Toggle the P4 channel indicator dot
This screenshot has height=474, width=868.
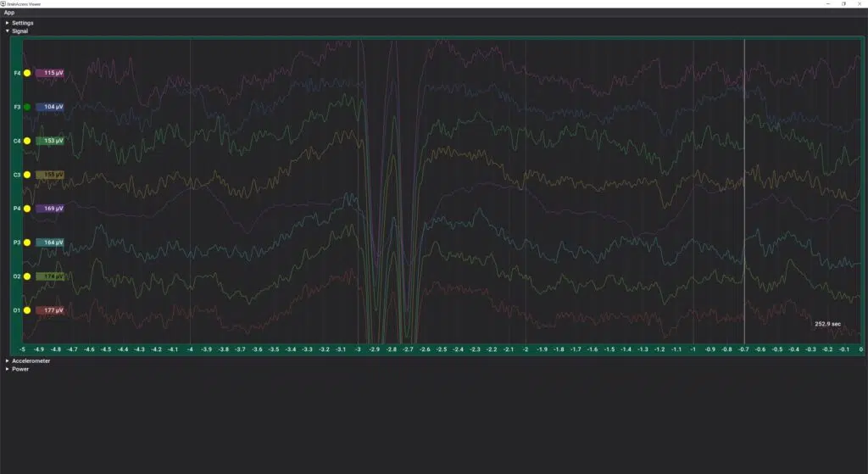(x=27, y=209)
